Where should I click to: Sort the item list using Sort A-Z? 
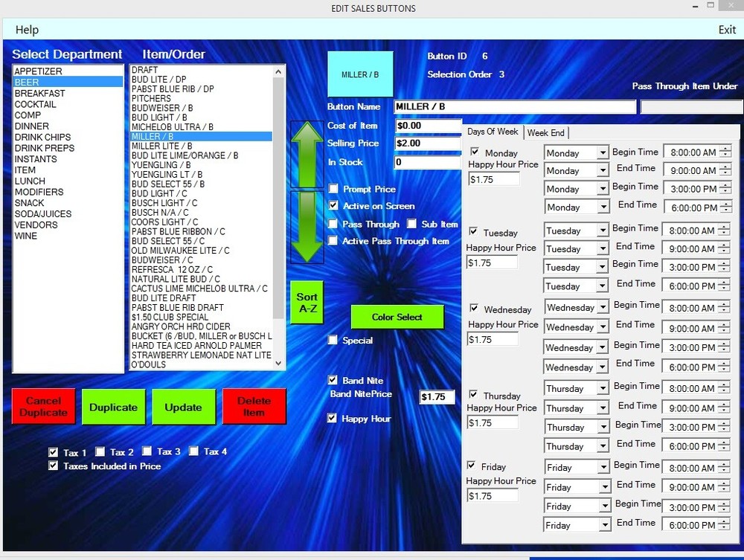[307, 300]
